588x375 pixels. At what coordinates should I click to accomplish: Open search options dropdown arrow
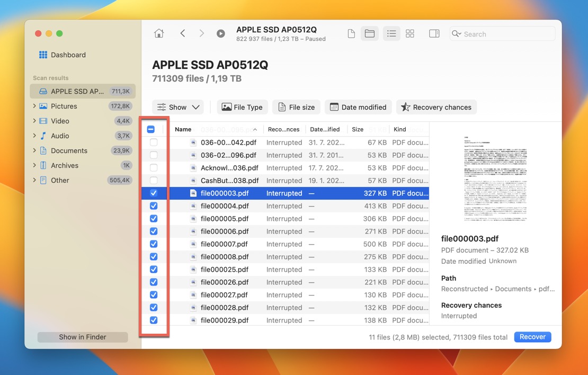click(460, 34)
